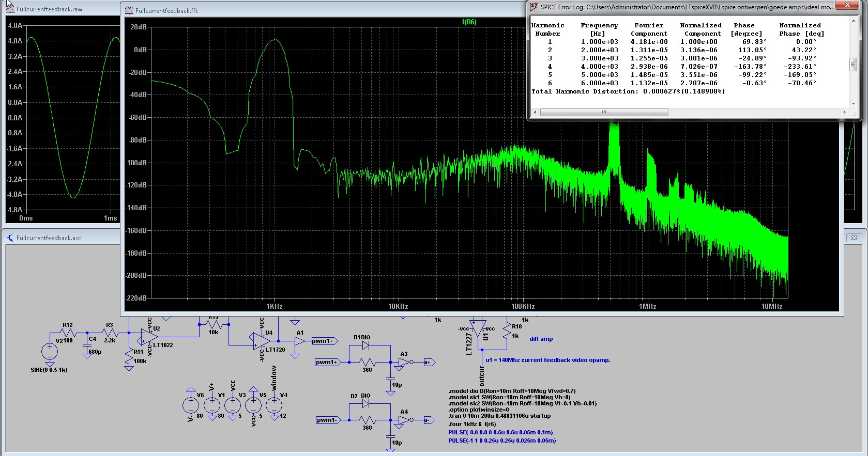Click the a+ output net flag
868x456 pixels.
(x=429, y=362)
